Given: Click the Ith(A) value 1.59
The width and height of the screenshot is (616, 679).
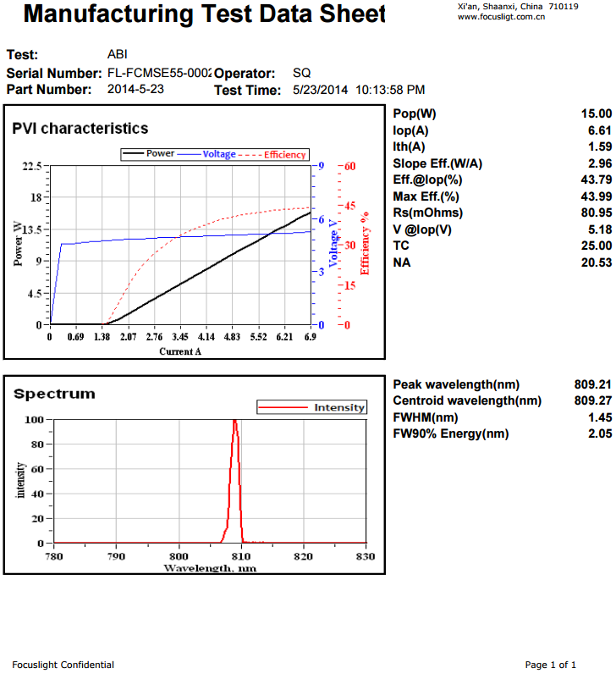Looking at the screenshot, I should (600, 146).
